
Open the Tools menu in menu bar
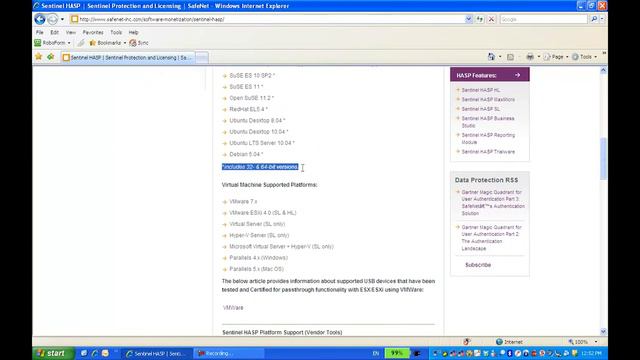click(116, 32)
